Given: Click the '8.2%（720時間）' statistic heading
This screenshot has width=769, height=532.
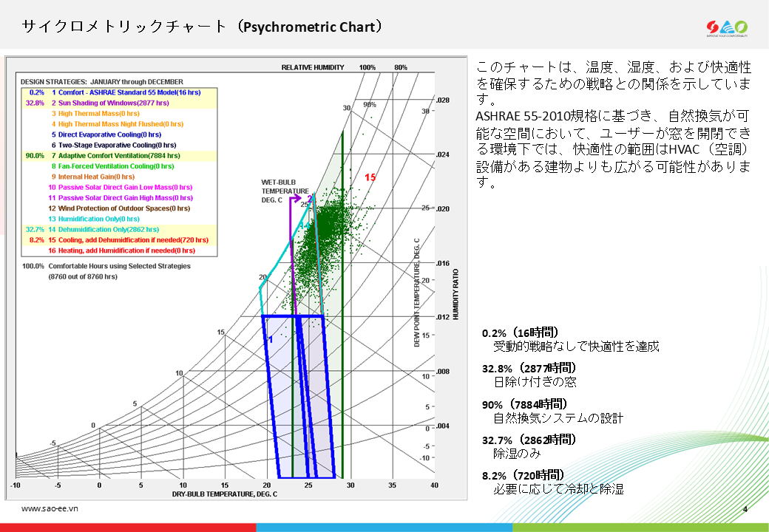Looking at the screenshot, I should [524, 475].
